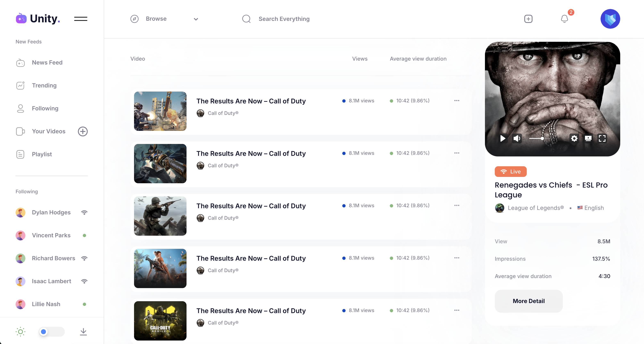Click the Average view duration column header
The width and height of the screenshot is (644, 344).
tap(418, 59)
